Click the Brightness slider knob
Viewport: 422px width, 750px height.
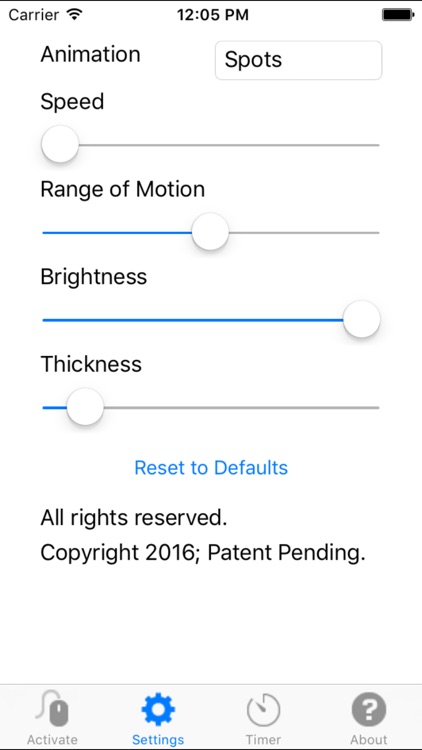coord(362,320)
